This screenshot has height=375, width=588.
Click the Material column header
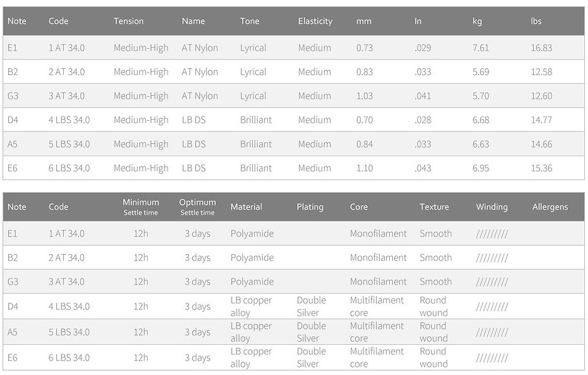tap(246, 207)
